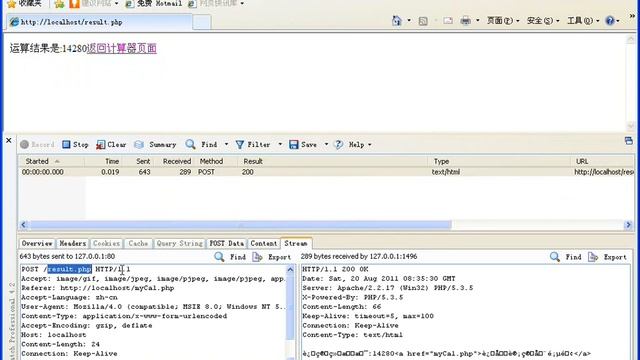
Task: Click the add to favorites bar icon
Action: point(59,4)
